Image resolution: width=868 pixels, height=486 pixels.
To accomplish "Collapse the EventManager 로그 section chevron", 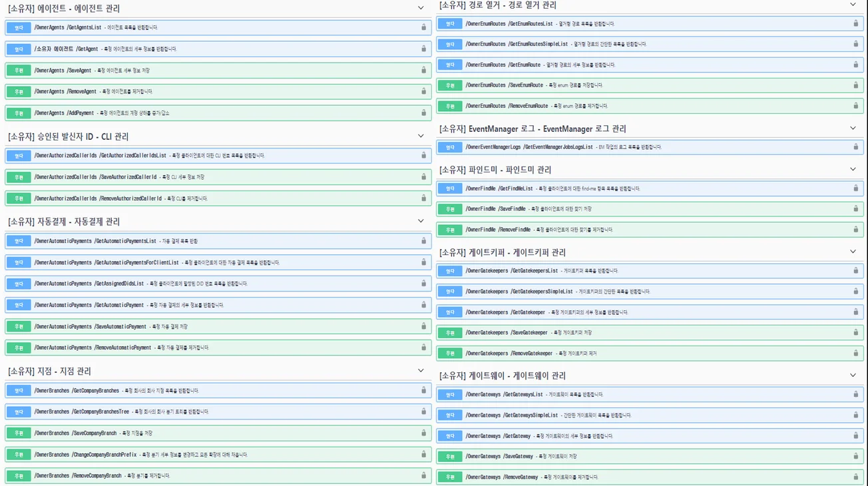I will pyautogui.click(x=853, y=128).
